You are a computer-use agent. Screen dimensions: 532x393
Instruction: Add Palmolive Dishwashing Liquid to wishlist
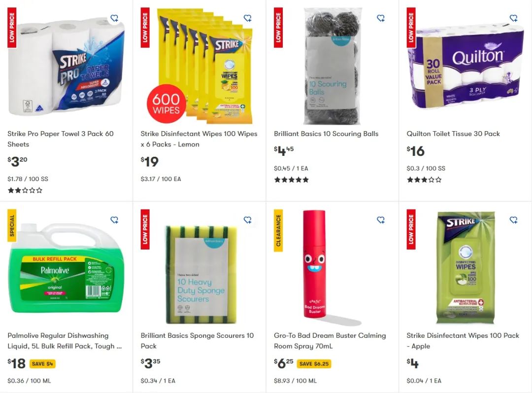click(115, 220)
